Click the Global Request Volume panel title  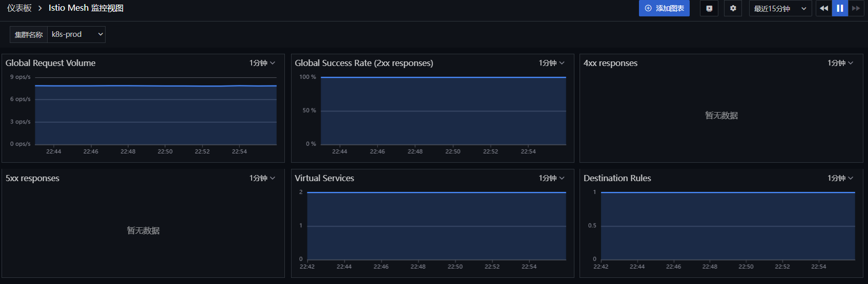(x=50, y=63)
